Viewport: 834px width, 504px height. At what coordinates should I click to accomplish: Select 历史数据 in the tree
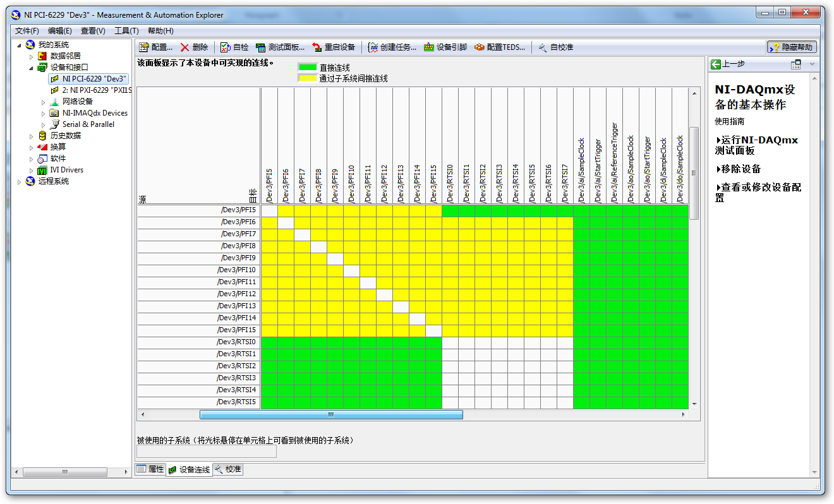click(65, 136)
